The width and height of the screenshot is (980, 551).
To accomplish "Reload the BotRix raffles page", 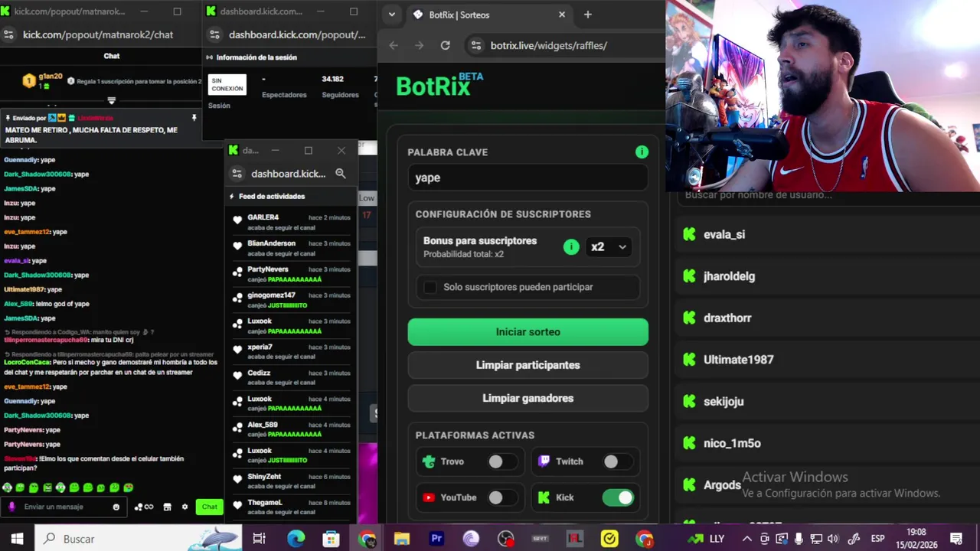I will tap(445, 45).
